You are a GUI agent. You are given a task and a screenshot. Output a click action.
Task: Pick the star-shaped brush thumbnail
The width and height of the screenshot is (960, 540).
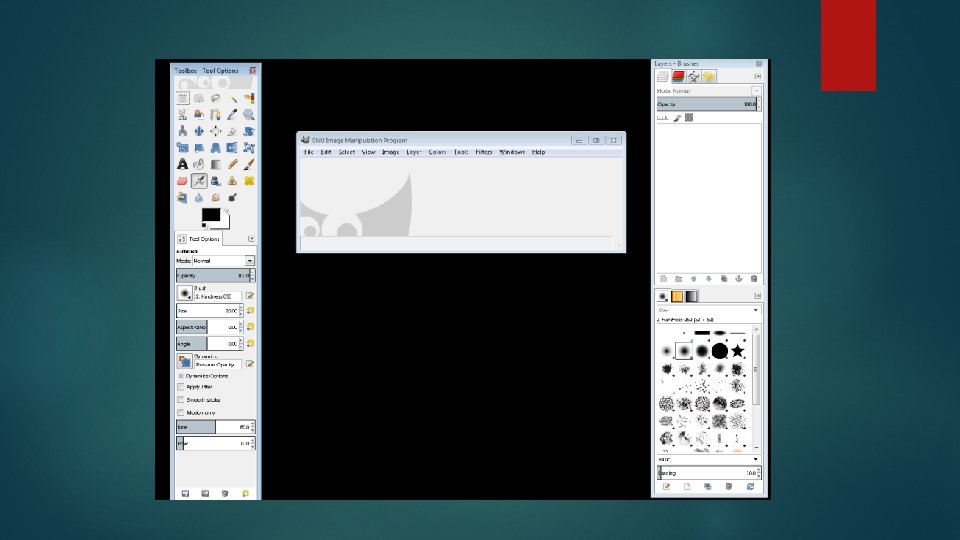(738, 351)
